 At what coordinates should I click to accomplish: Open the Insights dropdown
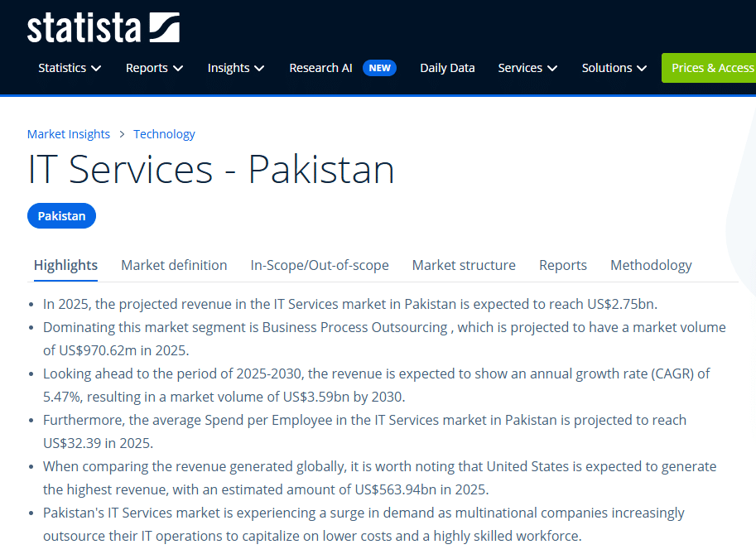[x=236, y=68]
